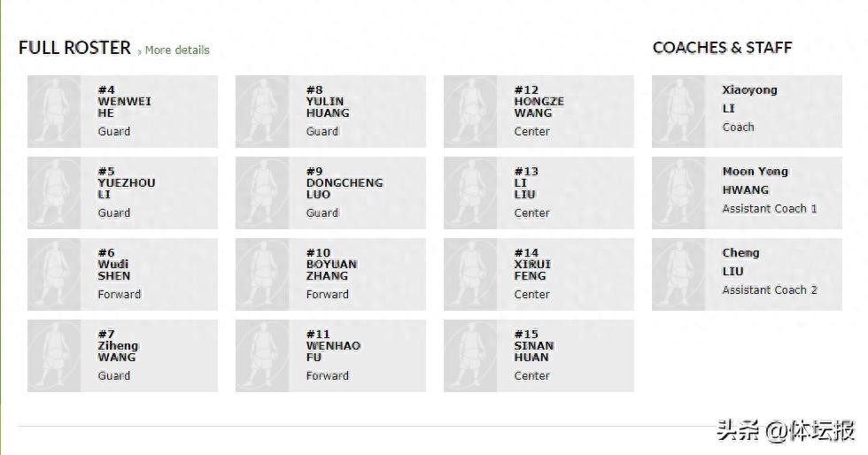868x455 pixels.
Task: Open #6 Wudi Shen's profile name
Action: 113,270
